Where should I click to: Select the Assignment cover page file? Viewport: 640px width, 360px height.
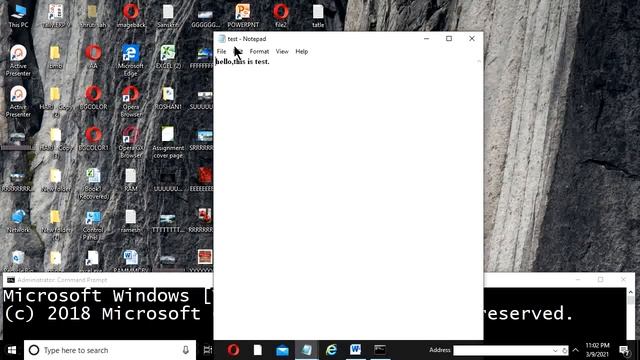click(x=168, y=142)
